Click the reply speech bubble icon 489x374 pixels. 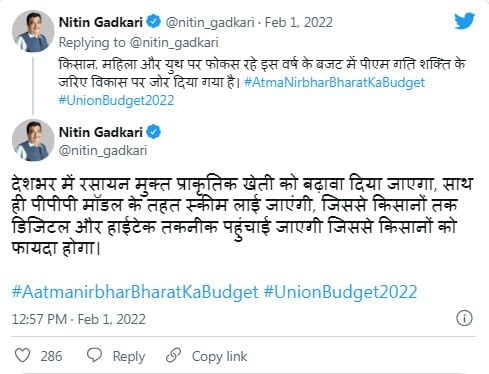(94, 355)
